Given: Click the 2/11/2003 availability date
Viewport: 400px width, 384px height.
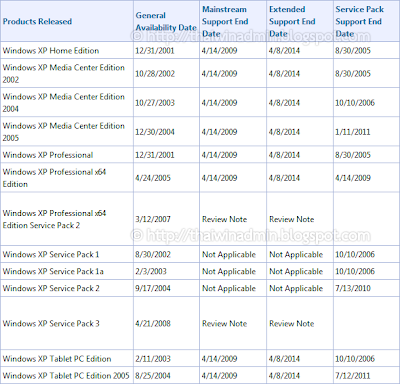Looking at the screenshot, I should pyautogui.click(x=153, y=359).
